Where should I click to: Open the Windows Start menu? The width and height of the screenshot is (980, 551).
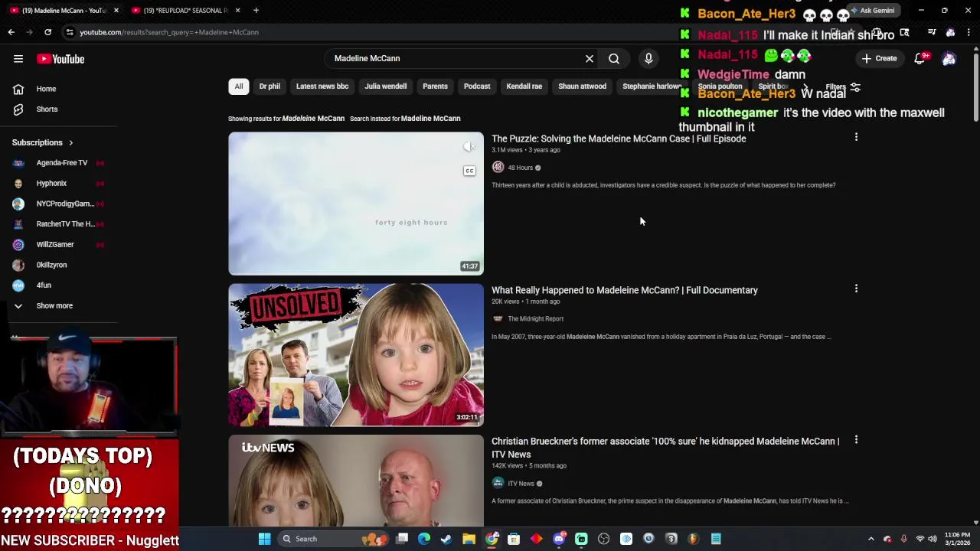pos(264,539)
